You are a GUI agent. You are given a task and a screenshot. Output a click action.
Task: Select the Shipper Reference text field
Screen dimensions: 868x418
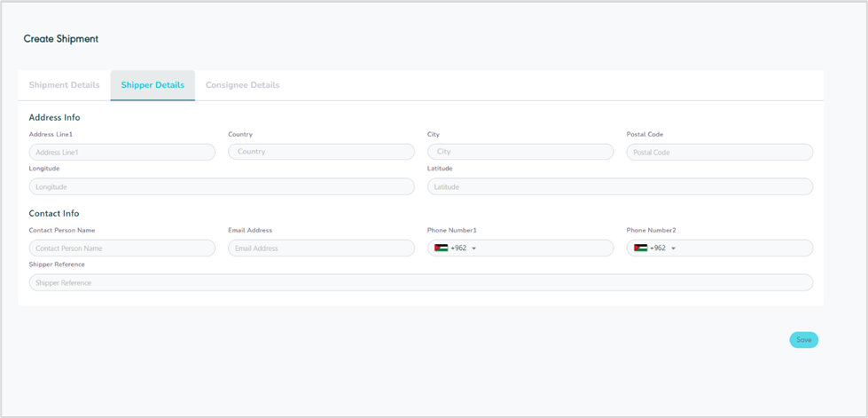pyautogui.click(x=420, y=283)
